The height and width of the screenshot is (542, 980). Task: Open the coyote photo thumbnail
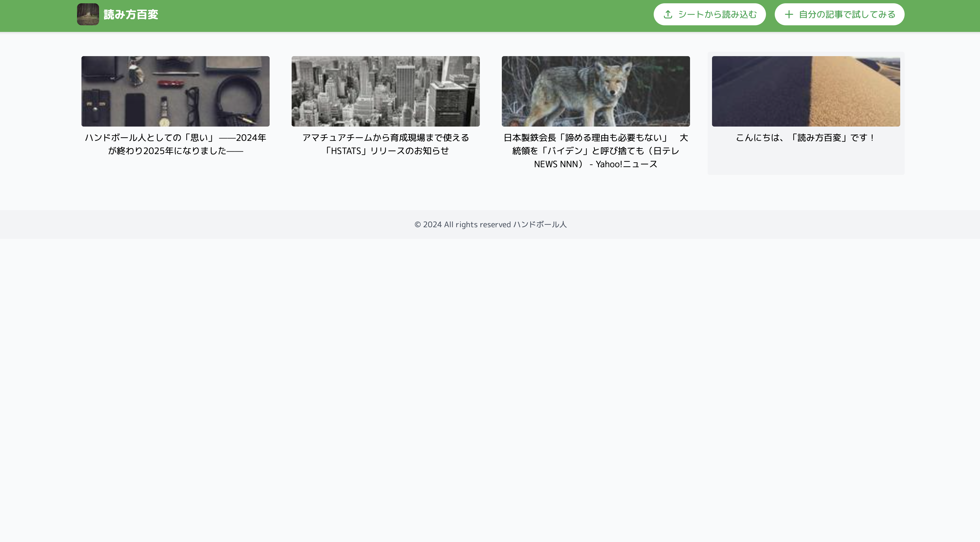pyautogui.click(x=595, y=91)
